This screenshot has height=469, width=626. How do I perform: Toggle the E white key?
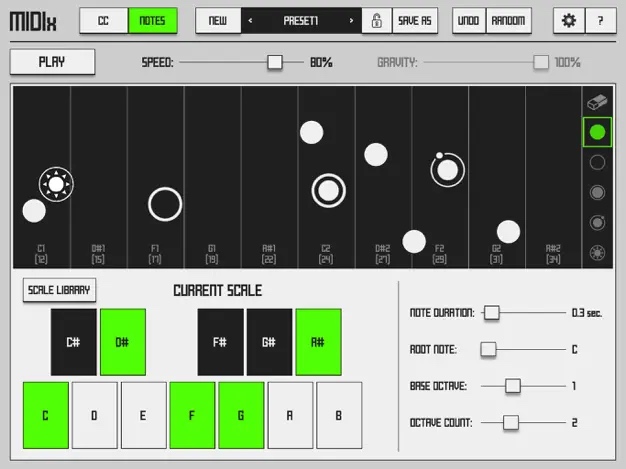pyautogui.click(x=143, y=416)
